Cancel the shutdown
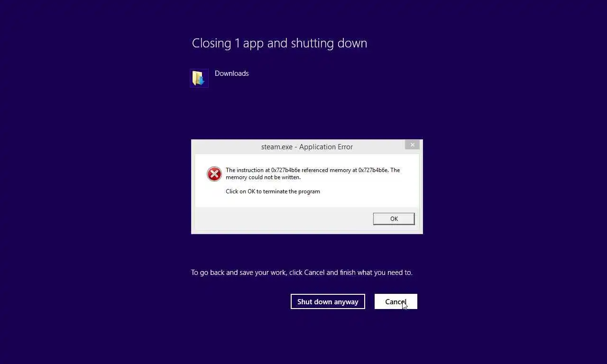This screenshot has width=607, height=364. (396, 301)
